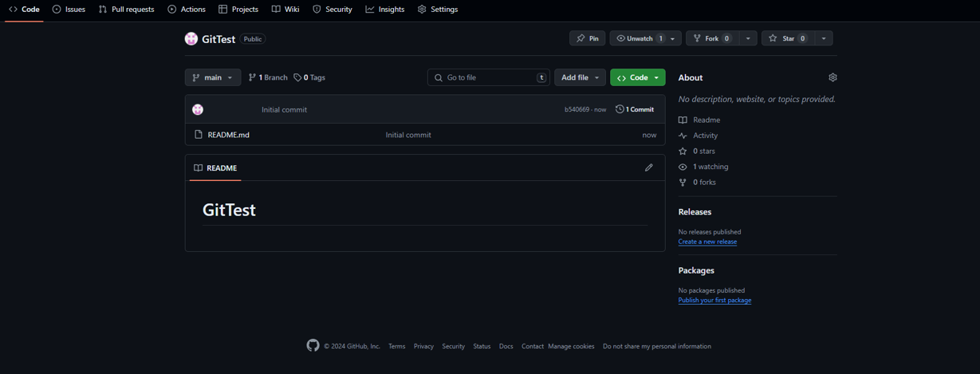
Task: Focus the Go to file search field
Action: coord(489,77)
